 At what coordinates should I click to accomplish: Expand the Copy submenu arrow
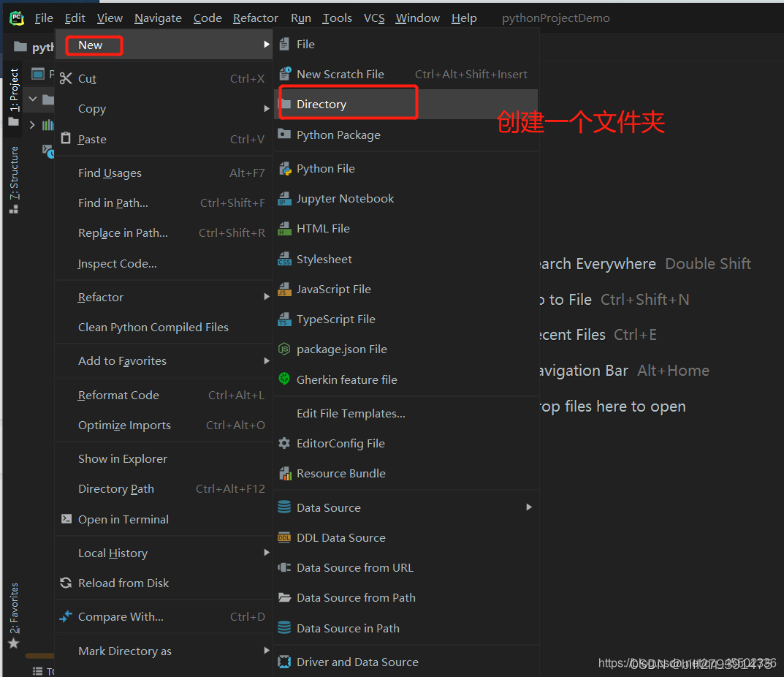point(267,109)
